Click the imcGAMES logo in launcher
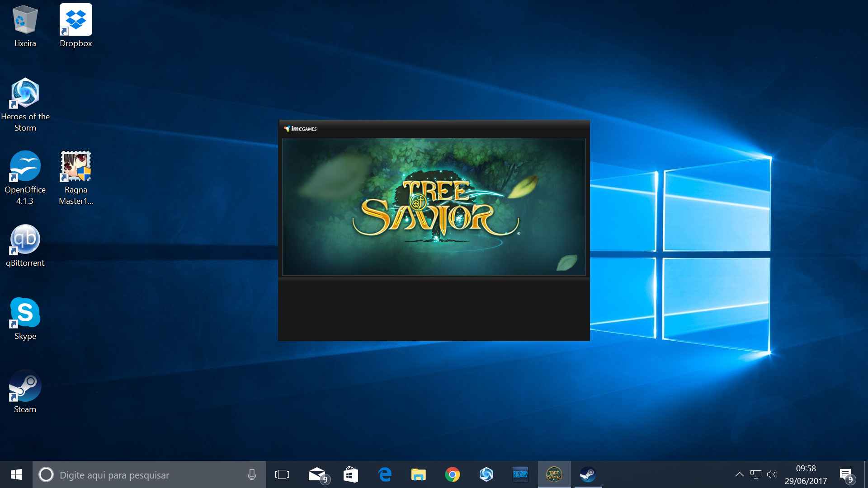The width and height of the screenshot is (868, 488). click(300, 129)
